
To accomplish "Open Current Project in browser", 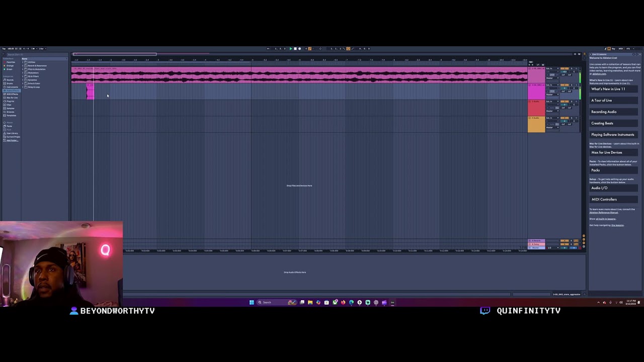I will [x=13, y=137].
